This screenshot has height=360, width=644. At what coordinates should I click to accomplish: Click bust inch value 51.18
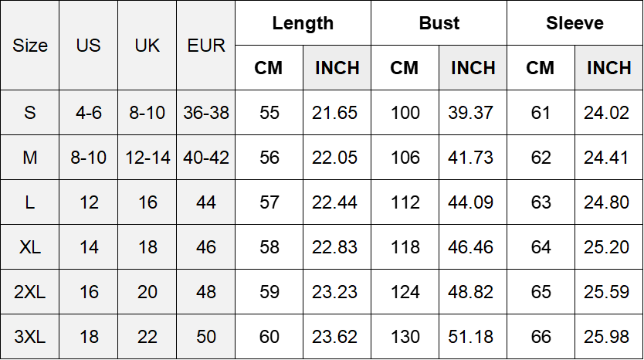[473, 337]
